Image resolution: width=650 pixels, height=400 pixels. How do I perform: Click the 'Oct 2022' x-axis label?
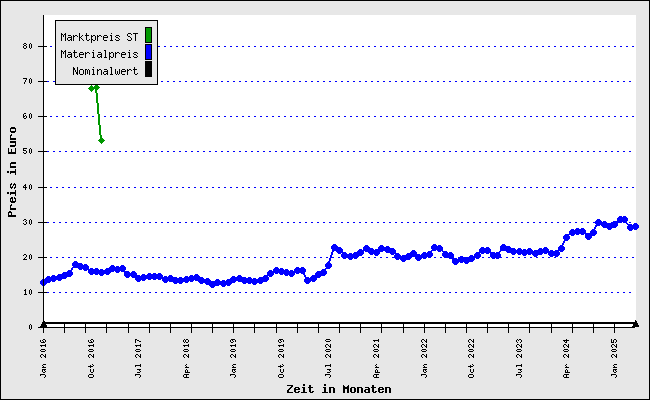click(471, 358)
